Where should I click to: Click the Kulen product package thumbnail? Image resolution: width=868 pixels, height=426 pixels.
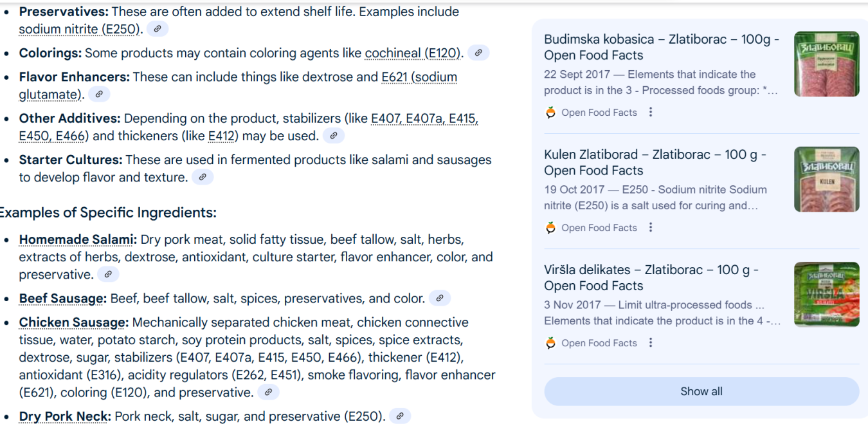[827, 180]
